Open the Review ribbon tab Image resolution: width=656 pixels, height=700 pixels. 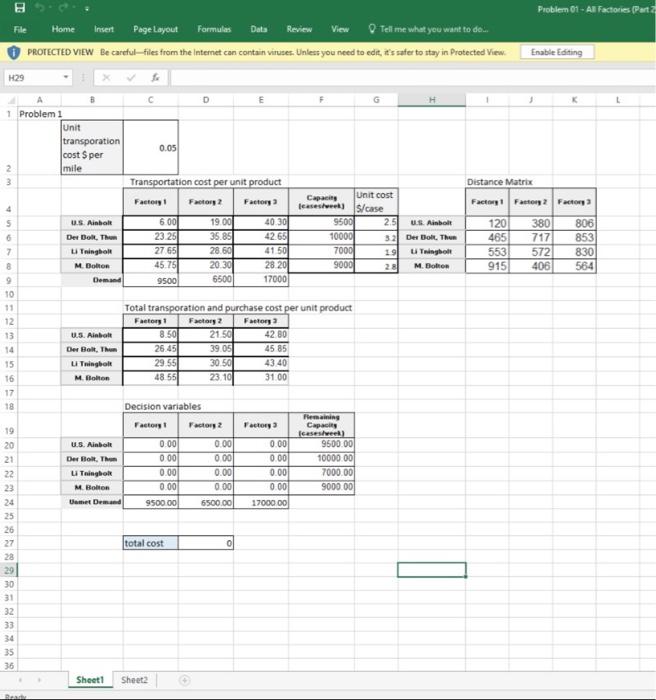[x=299, y=29]
